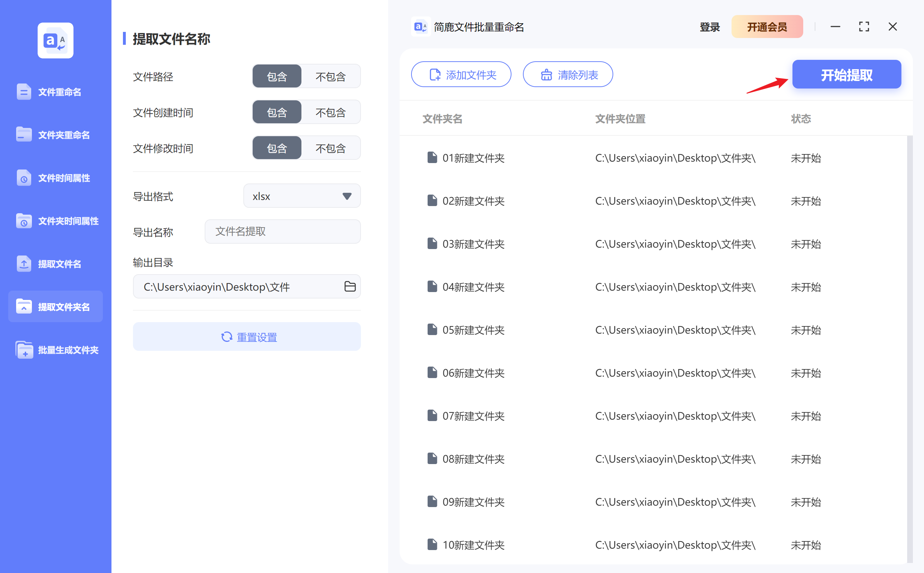Click the 开通会员 button
The width and height of the screenshot is (924, 573).
(767, 27)
